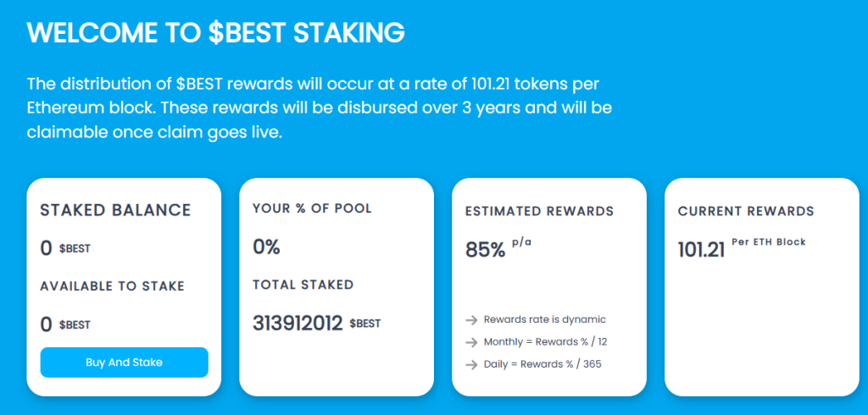The height and width of the screenshot is (415, 868).
Task: Click the Per ETH Block label
Action: coord(768,242)
